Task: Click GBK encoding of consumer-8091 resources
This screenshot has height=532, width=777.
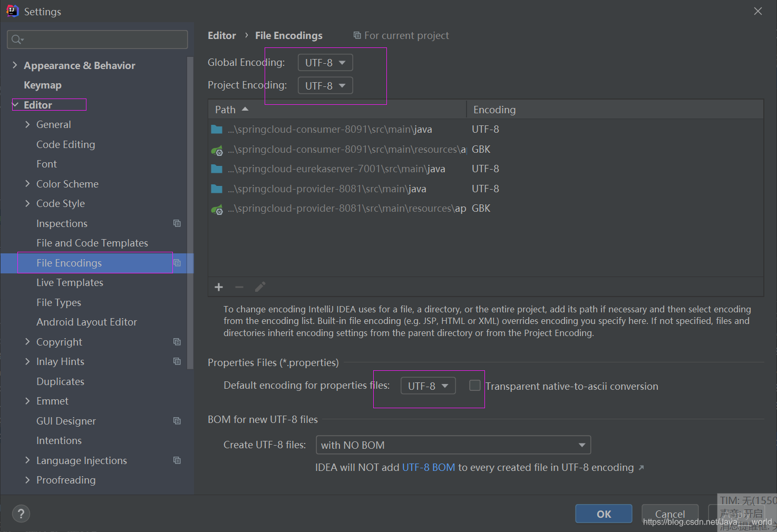Action: click(x=481, y=149)
